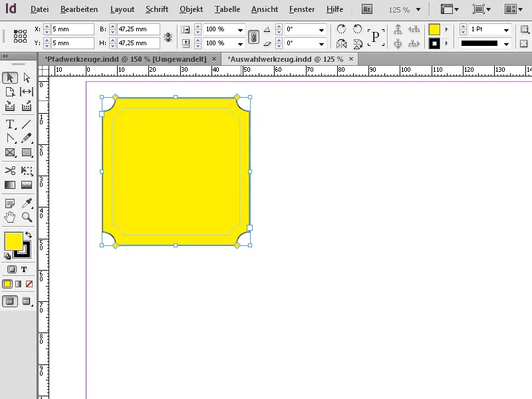This screenshot has width=532, height=399.
Task: Select the Rectangle tool
Action: pyautogui.click(x=27, y=152)
